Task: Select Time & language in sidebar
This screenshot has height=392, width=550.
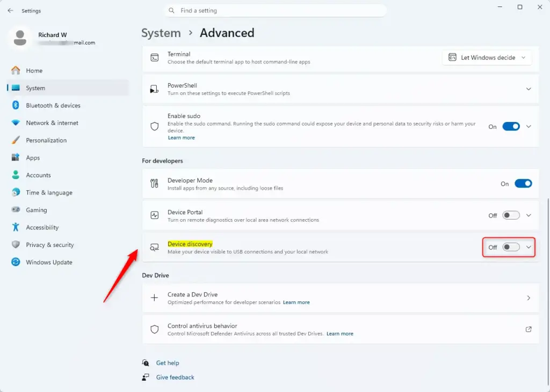Action: coord(68,192)
